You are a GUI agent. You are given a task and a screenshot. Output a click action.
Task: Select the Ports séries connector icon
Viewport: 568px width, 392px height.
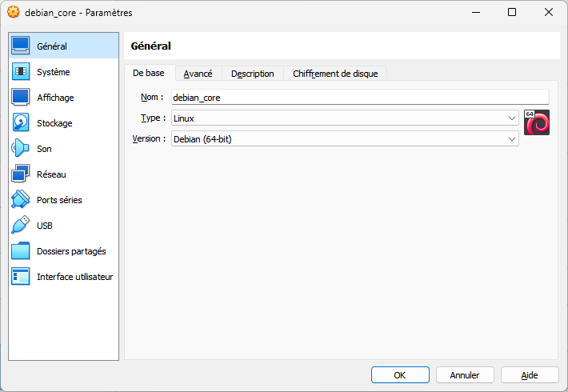tap(21, 199)
